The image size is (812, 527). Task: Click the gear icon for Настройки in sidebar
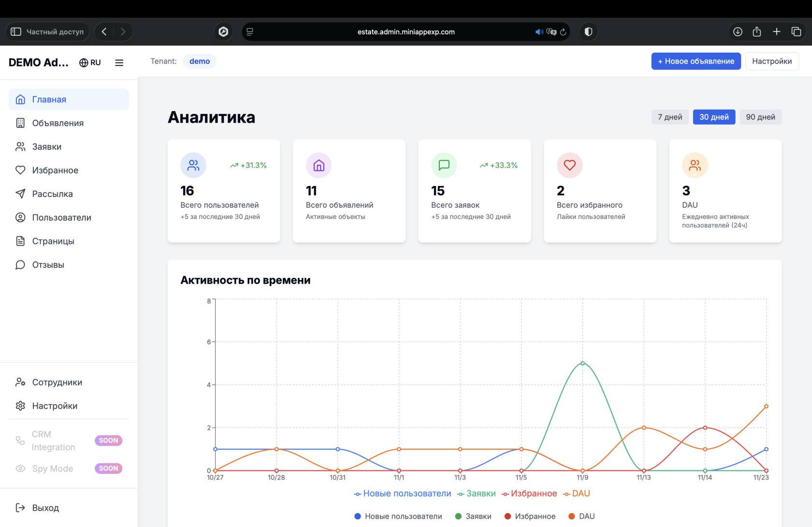tap(20, 406)
